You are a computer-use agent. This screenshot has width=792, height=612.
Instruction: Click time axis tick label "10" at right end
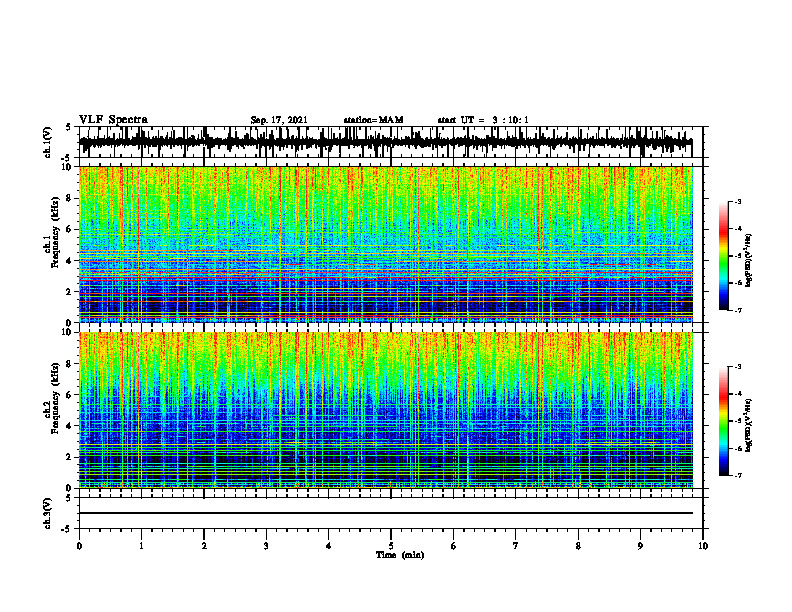click(x=703, y=546)
